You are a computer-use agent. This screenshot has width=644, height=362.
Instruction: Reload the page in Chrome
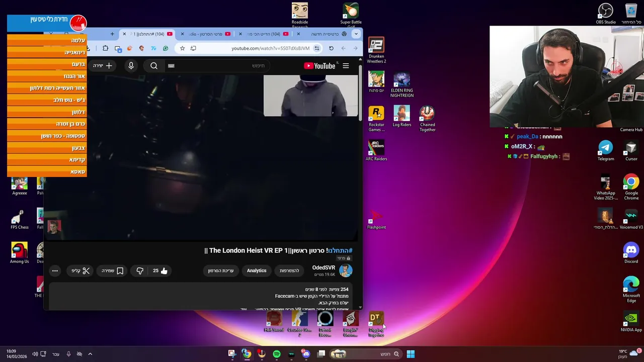[331, 48]
